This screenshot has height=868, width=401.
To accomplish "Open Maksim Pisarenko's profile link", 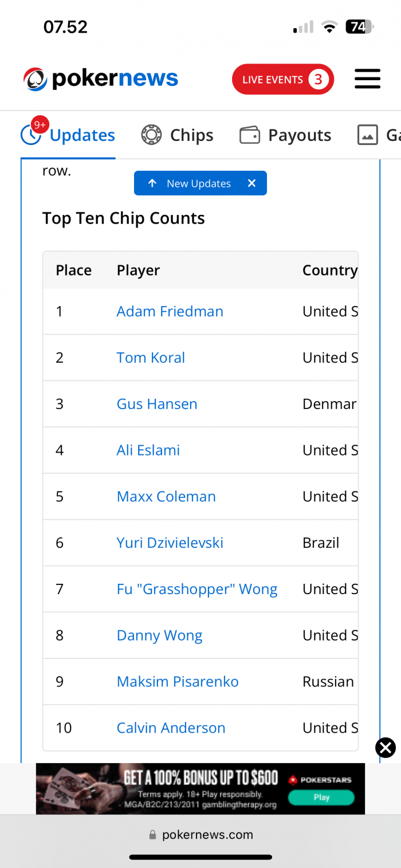I will [178, 681].
